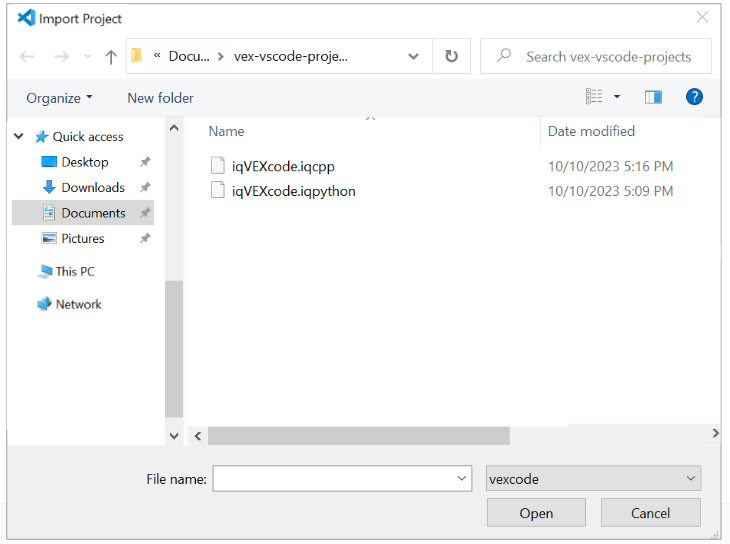Click the horizontal scrollbar in file list
Viewport: 730px width, 544px height.
pos(359,436)
